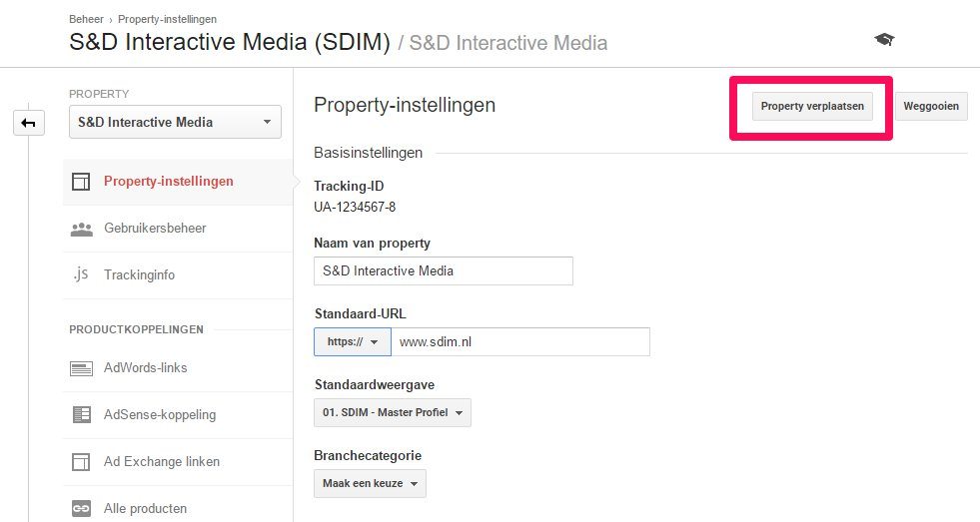980x522 pixels.
Task: Click the .js Trackinginfo icon
Action: pyautogui.click(x=81, y=274)
